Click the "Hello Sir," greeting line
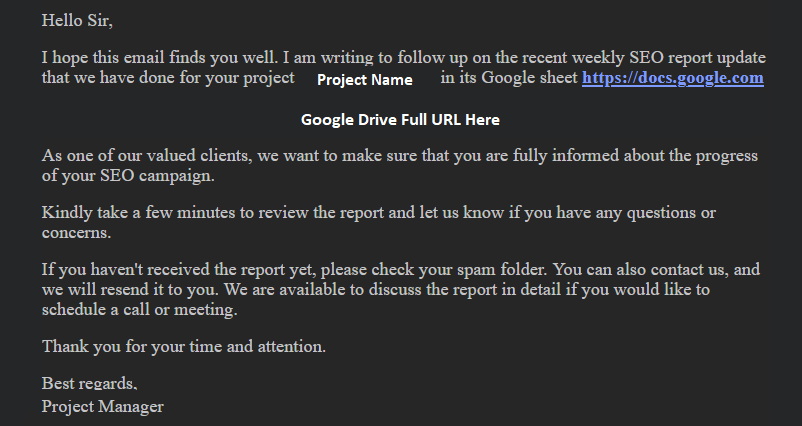Image resolution: width=802 pixels, height=426 pixels. click(x=85, y=19)
